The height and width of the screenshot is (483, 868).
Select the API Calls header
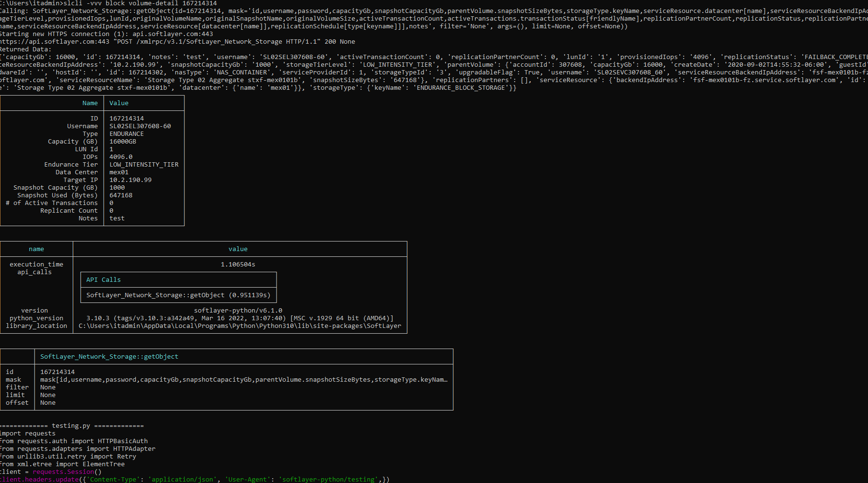pos(104,280)
